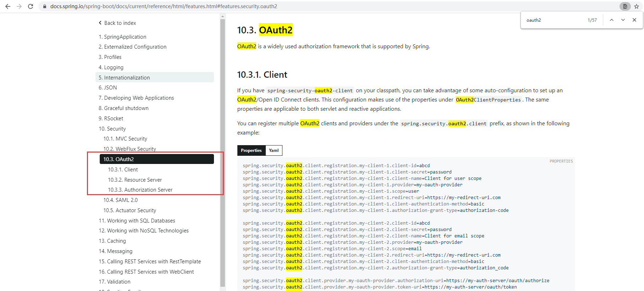Open 6. JSON section
The width and height of the screenshot is (644, 291).
tap(108, 88)
